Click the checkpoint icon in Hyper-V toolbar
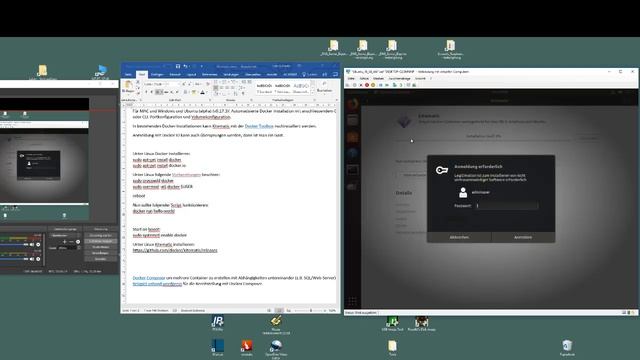 (x=395, y=85)
